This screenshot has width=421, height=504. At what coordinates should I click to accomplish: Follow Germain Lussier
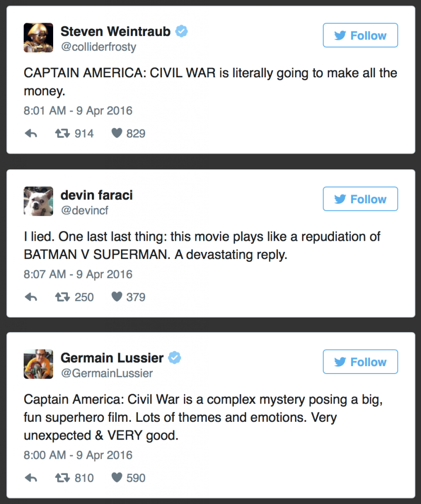(361, 362)
